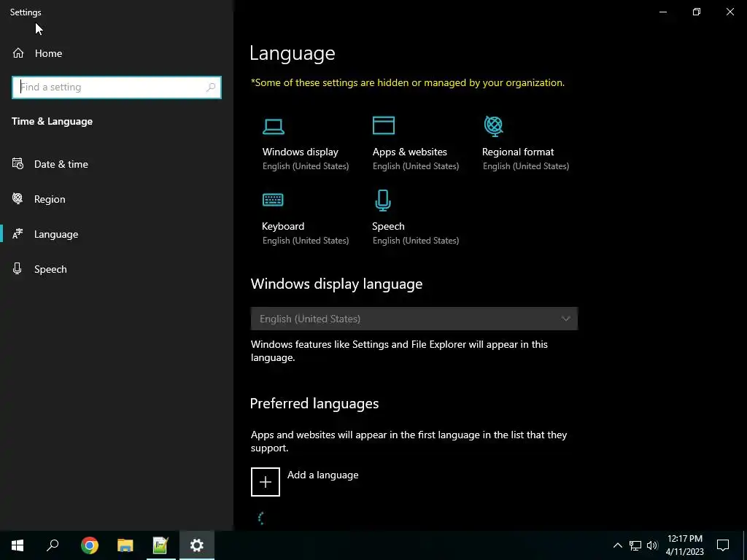Click the Speech microphone sidebar icon
Image resolution: width=747 pixels, height=560 pixels.
click(18, 268)
